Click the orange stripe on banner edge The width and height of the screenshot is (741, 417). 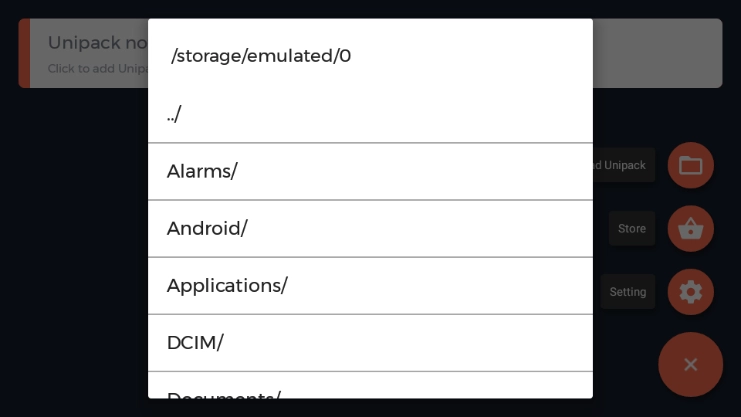(x=24, y=53)
